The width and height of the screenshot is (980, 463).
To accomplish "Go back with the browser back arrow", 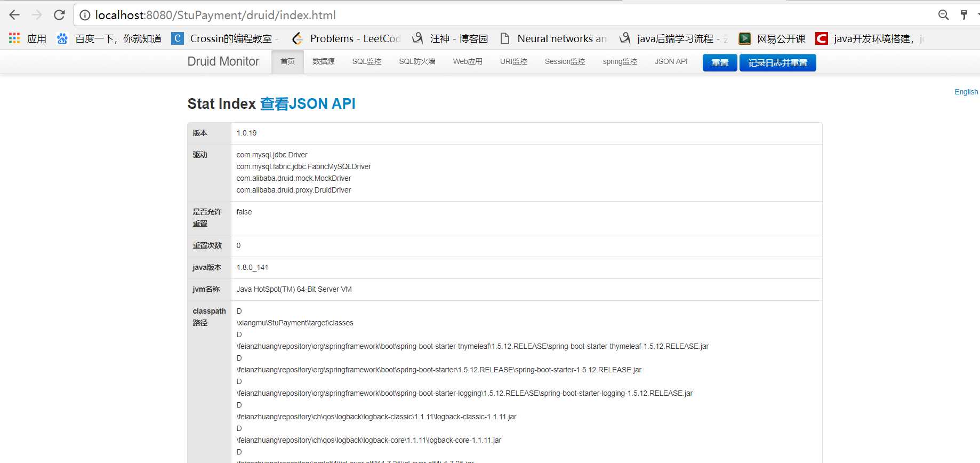I will [x=14, y=15].
